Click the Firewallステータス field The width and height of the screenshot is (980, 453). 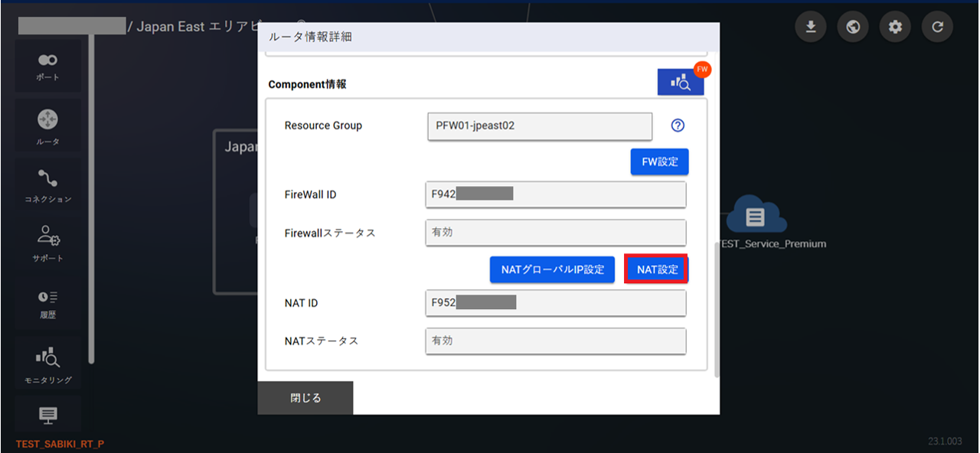556,233
